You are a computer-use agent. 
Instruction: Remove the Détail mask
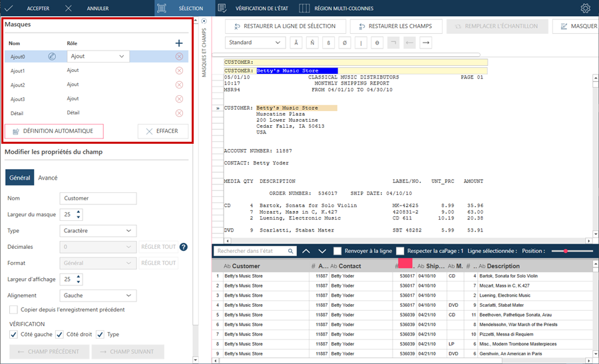pos(179,113)
